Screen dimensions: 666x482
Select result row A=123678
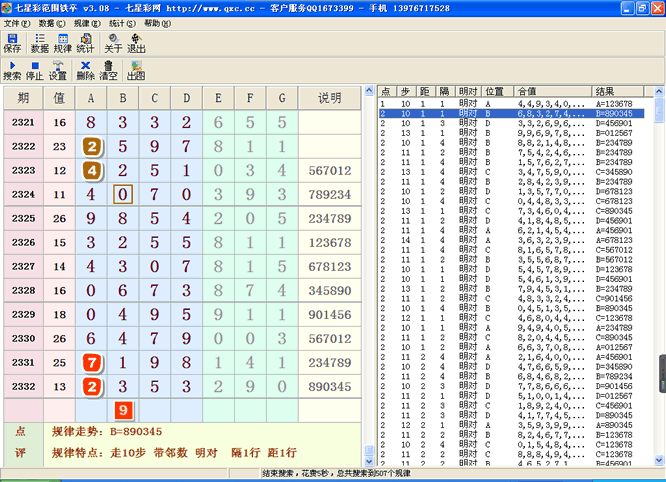pyautogui.click(x=511, y=104)
